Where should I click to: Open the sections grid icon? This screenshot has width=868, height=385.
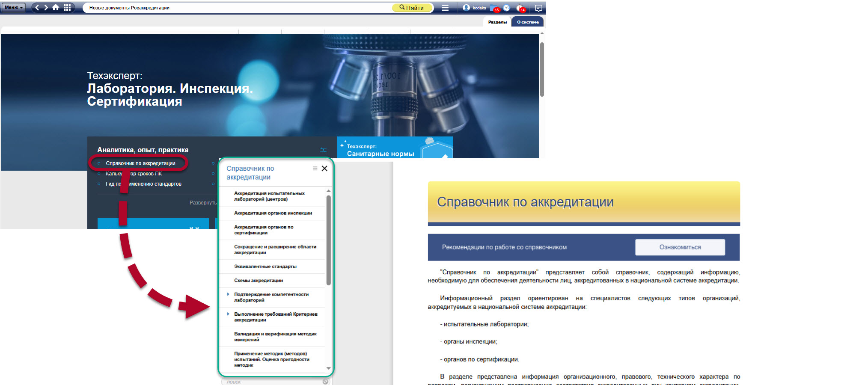pyautogui.click(x=67, y=8)
